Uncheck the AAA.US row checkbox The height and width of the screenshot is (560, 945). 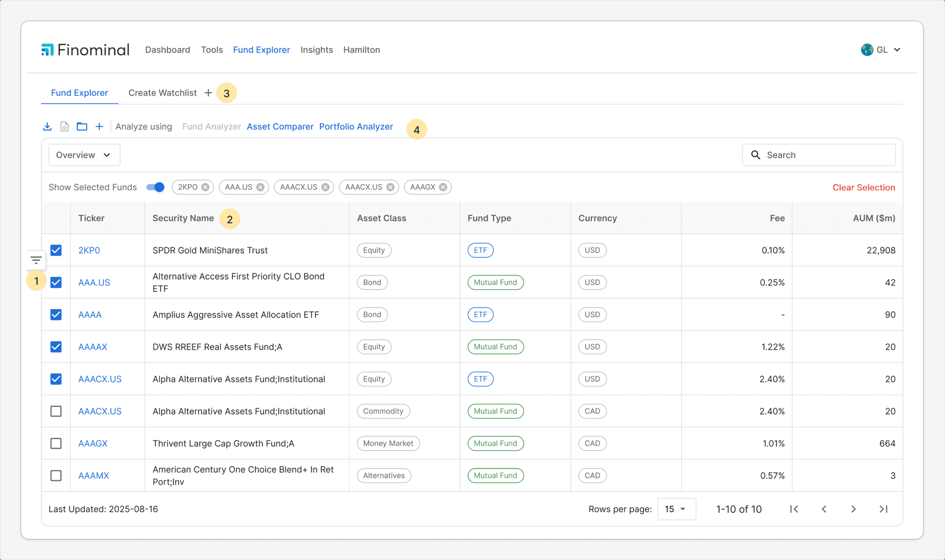pos(56,282)
